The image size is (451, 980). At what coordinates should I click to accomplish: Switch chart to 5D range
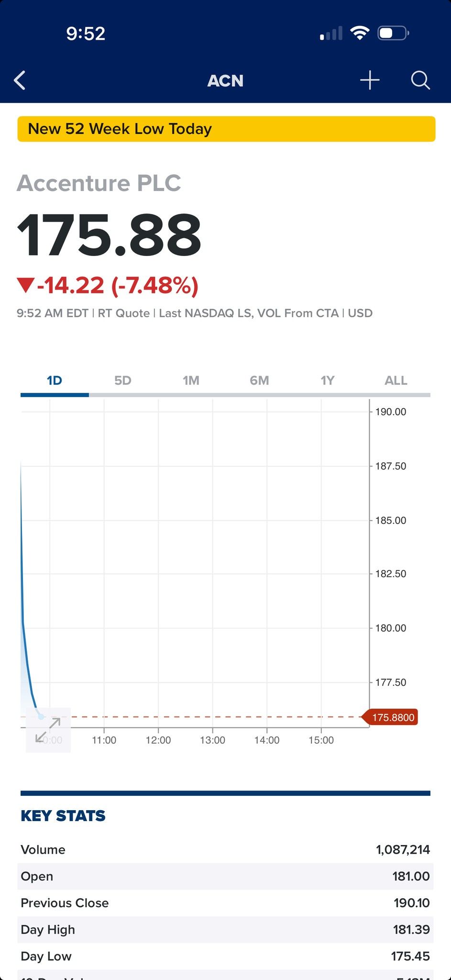click(x=123, y=380)
